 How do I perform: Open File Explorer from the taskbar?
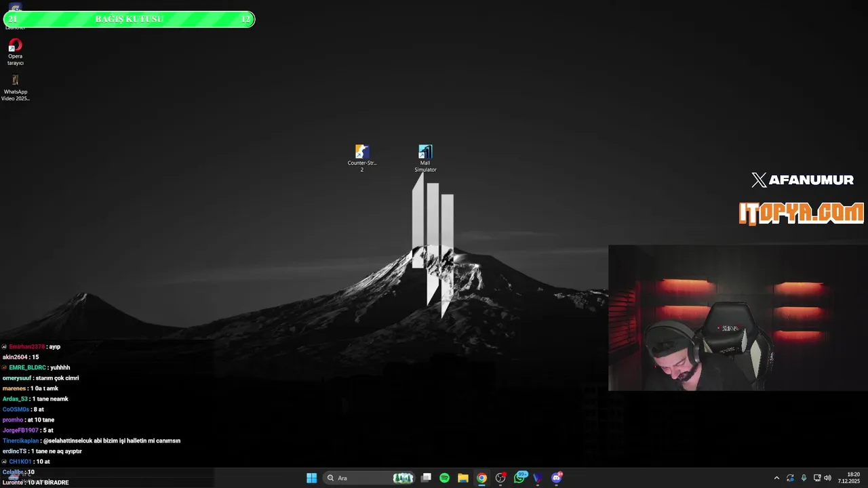tap(463, 478)
